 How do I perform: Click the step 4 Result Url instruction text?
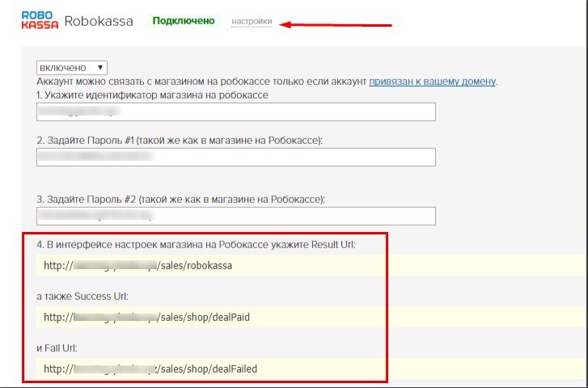pos(196,245)
